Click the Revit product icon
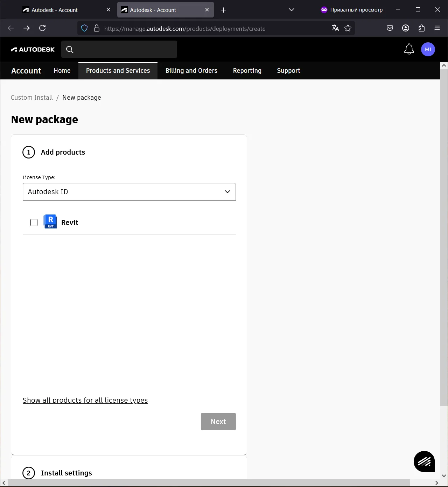This screenshot has height=487, width=448. [50, 222]
